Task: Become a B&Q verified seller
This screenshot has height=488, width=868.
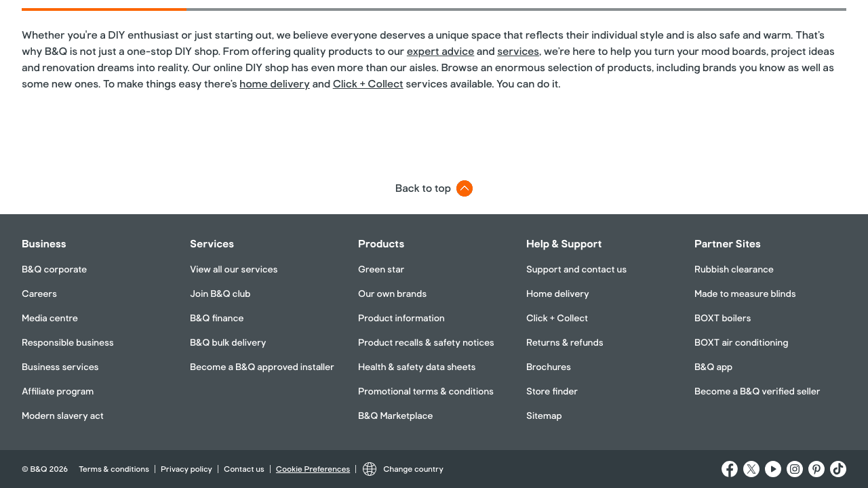Action: pos(757,392)
